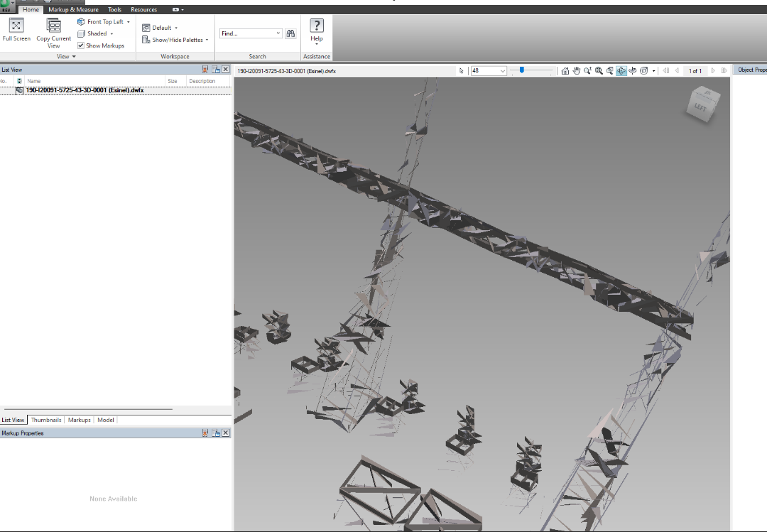Switch to the Thumbnails tab
Viewport: 767px width, 532px height.
(46, 420)
